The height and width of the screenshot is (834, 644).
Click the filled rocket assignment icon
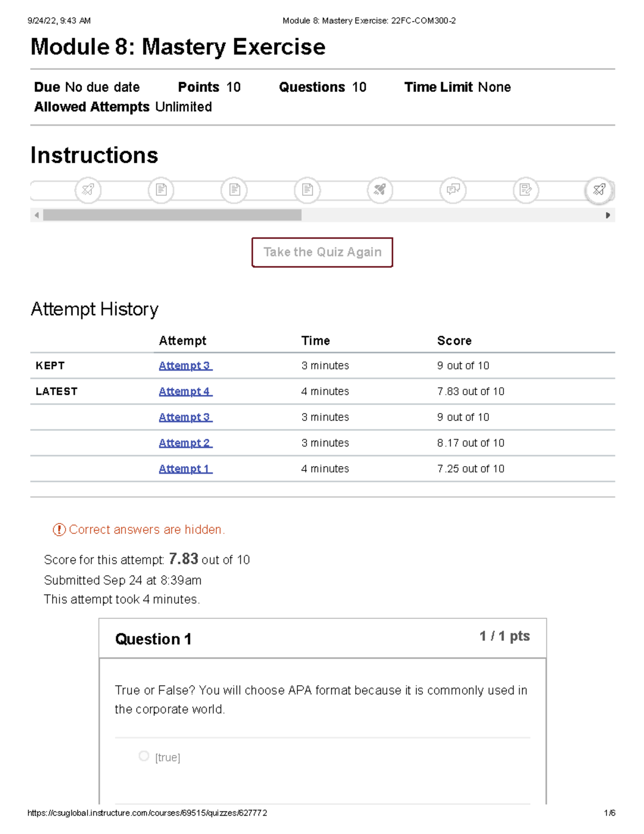coord(380,190)
